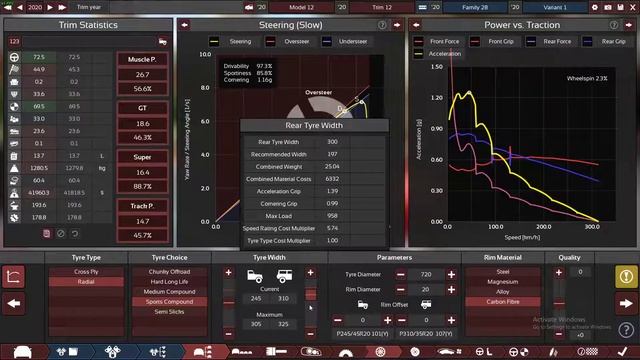Go back with the left arrow button

pyautogui.click(x=13, y=303)
